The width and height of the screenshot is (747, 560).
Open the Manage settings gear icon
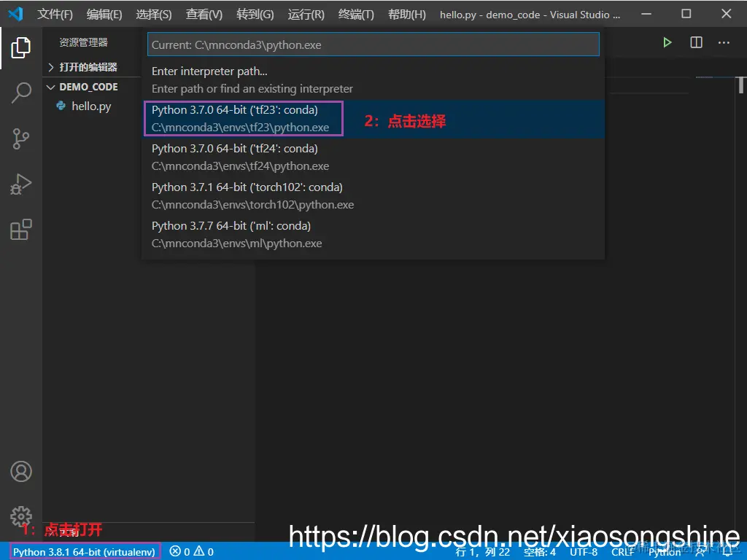click(x=21, y=516)
